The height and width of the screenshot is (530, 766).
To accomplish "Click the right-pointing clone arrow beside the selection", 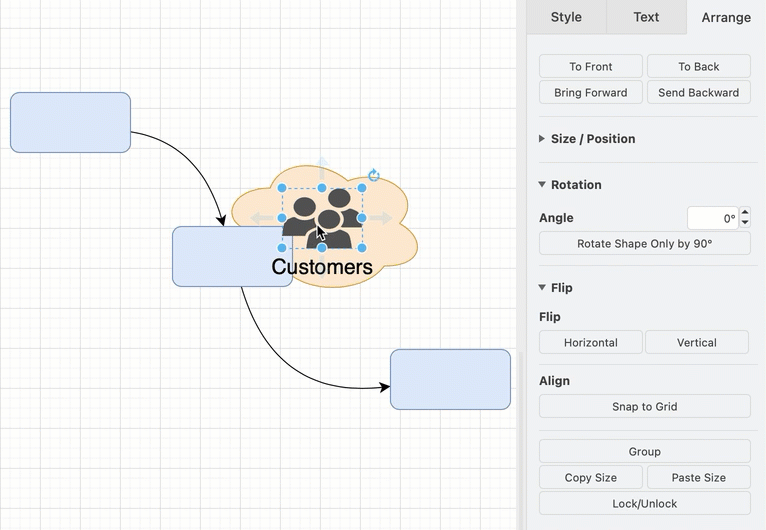I will tap(381, 218).
